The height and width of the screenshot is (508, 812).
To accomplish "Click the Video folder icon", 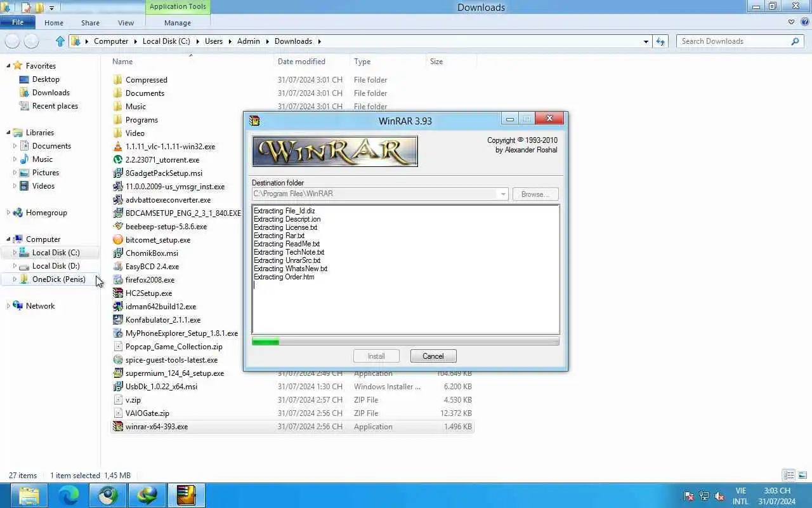I will coord(117,133).
